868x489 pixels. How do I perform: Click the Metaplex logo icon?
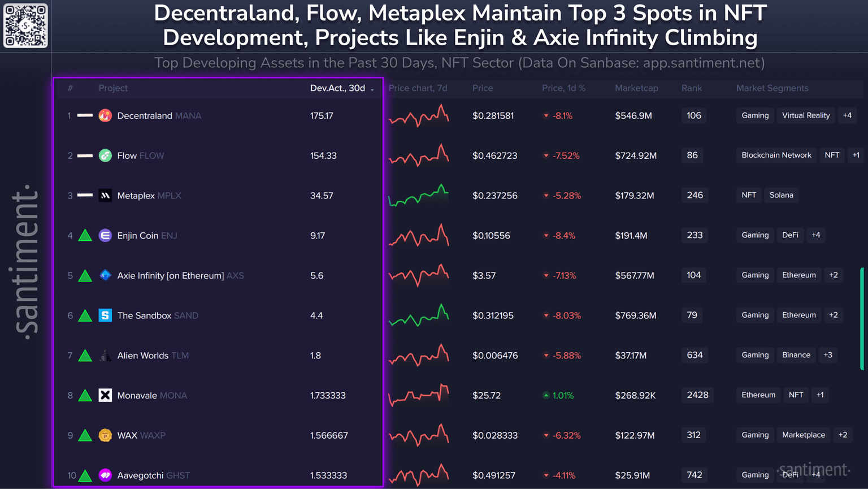click(105, 196)
